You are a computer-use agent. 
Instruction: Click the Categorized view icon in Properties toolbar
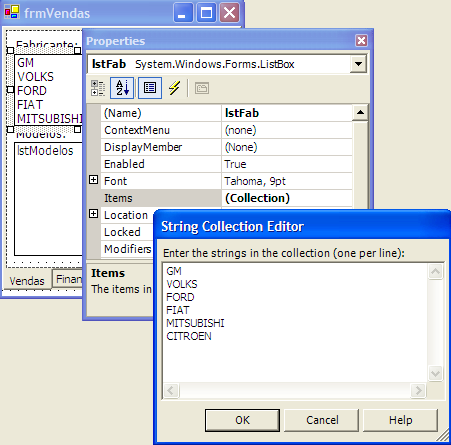pyautogui.click(x=98, y=88)
